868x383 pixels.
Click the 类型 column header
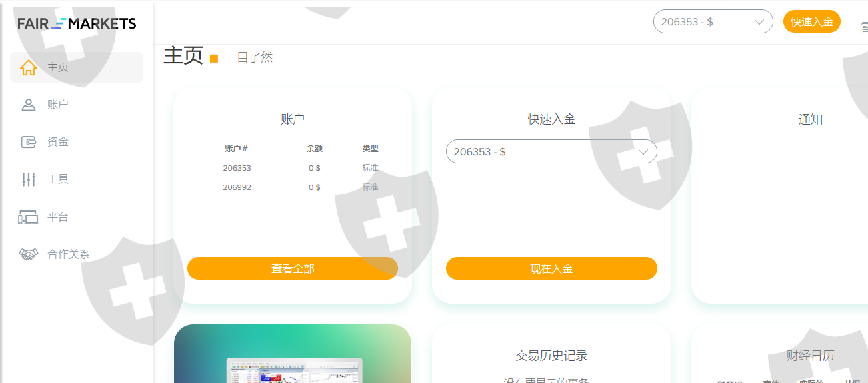[371, 149]
